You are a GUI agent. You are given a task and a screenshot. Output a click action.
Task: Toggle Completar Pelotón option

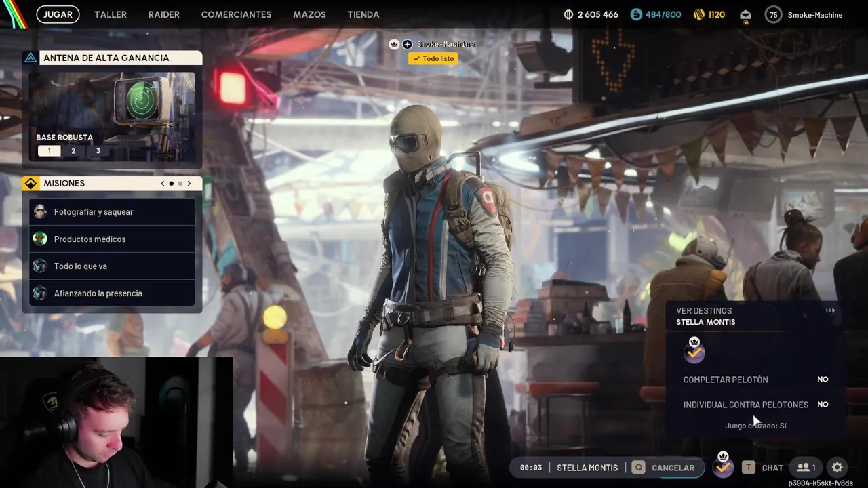[755, 380]
